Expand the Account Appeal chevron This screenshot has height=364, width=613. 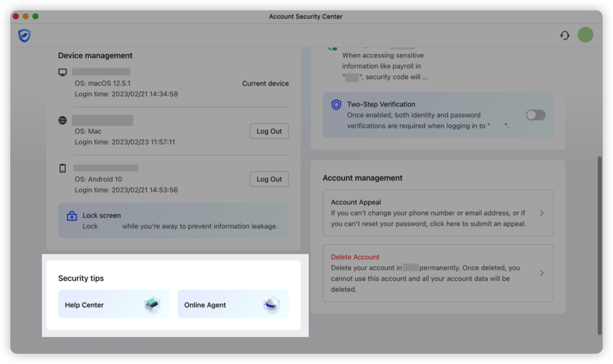[542, 213]
